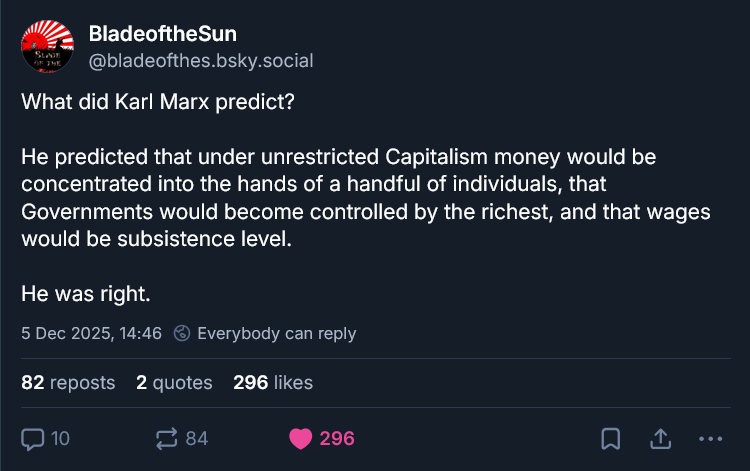Click the BladeoftheSun display name

tap(162, 35)
